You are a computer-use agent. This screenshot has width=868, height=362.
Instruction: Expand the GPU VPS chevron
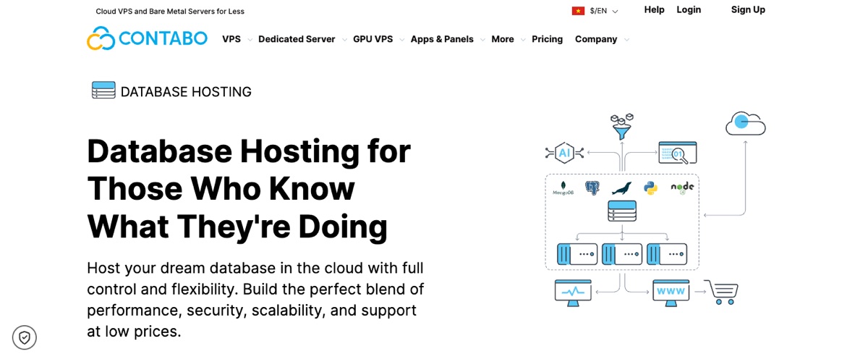401,40
